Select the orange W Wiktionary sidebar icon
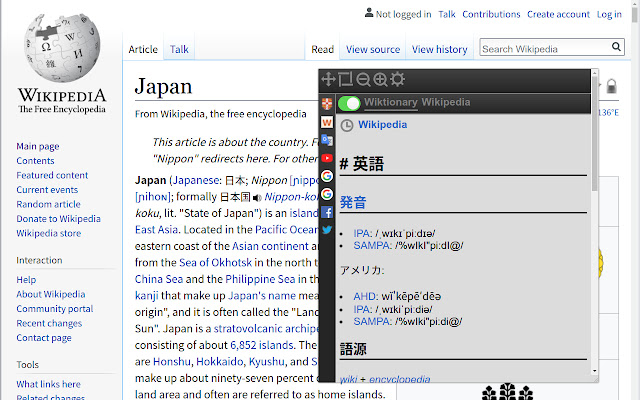 coord(327,122)
